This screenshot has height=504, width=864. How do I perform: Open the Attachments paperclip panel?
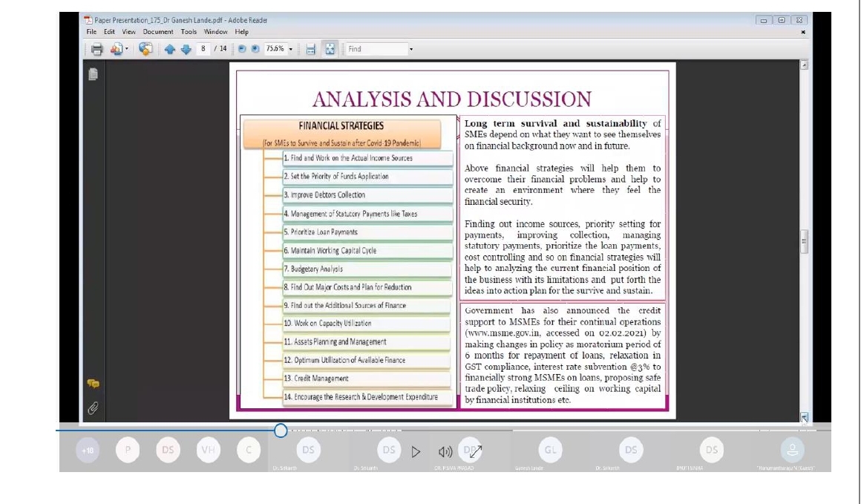(x=94, y=407)
